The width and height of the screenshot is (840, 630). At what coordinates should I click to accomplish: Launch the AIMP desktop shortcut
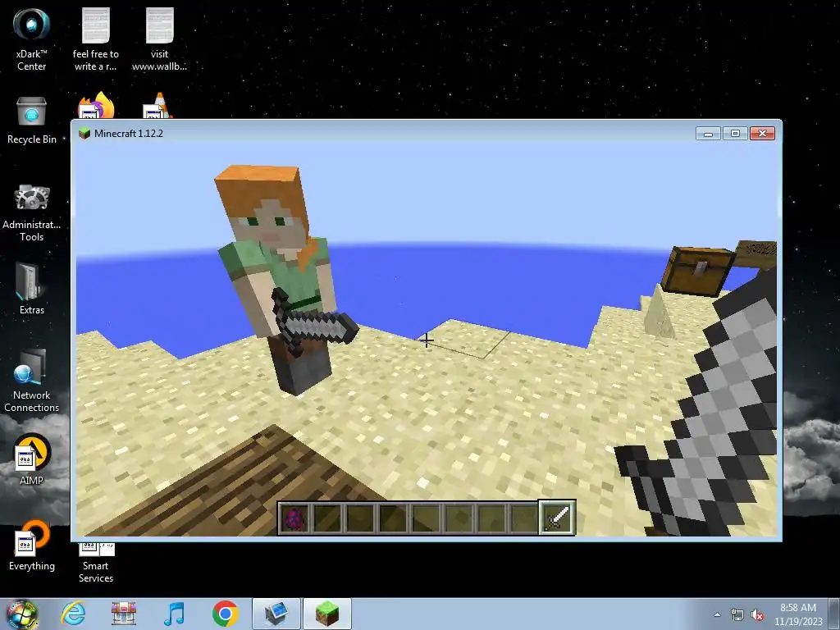coord(32,459)
